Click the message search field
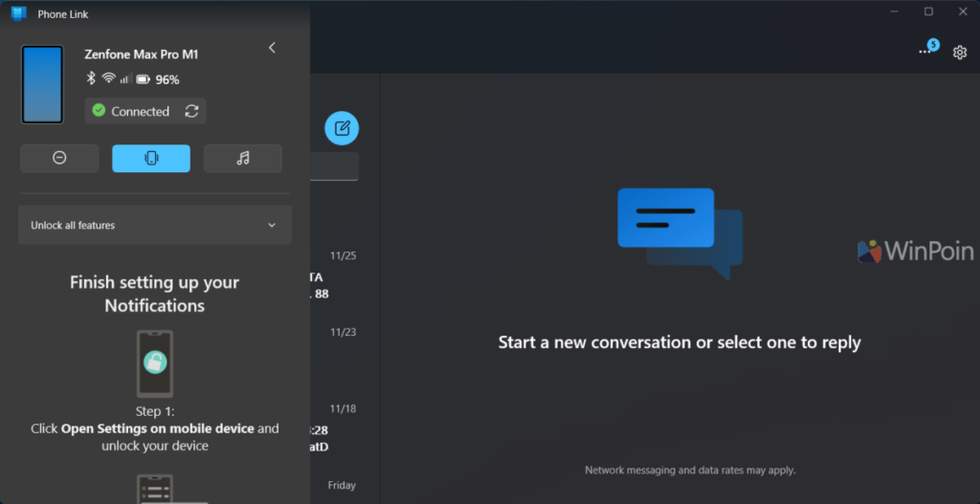This screenshot has width=980, height=504. (x=335, y=166)
